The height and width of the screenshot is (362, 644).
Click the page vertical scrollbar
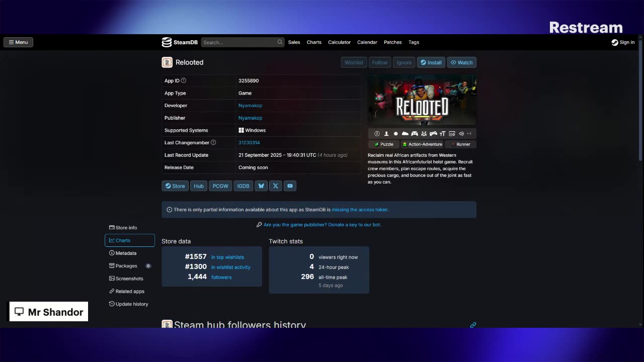click(641, 101)
